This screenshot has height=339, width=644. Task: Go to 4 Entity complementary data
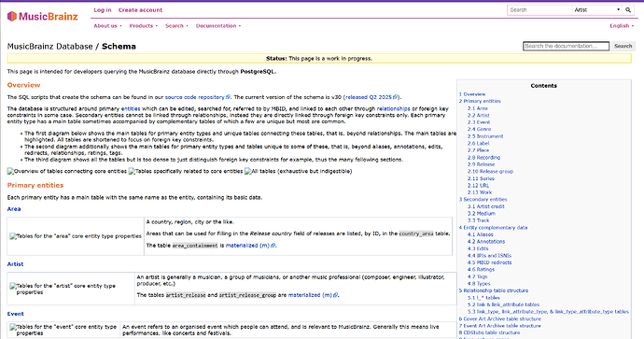tap(494, 228)
